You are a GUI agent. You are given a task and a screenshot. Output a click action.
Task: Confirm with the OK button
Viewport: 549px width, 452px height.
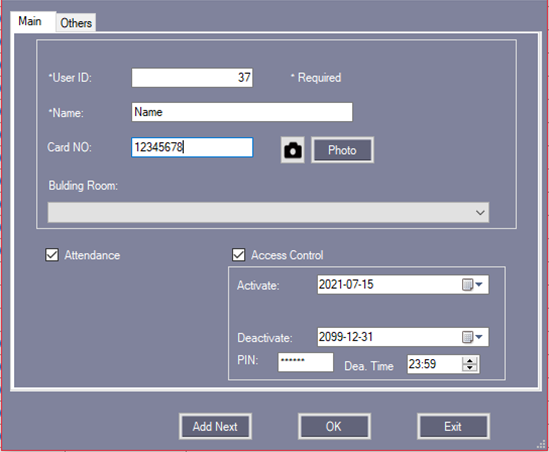(334, 426)
